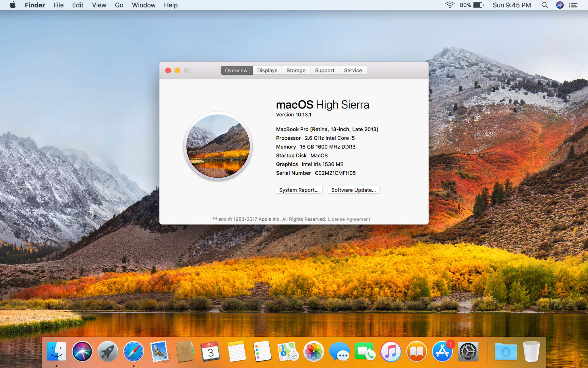Open the Help menu
The height and width of the screenshot is (368, 588).
click(x=171, y=5)
